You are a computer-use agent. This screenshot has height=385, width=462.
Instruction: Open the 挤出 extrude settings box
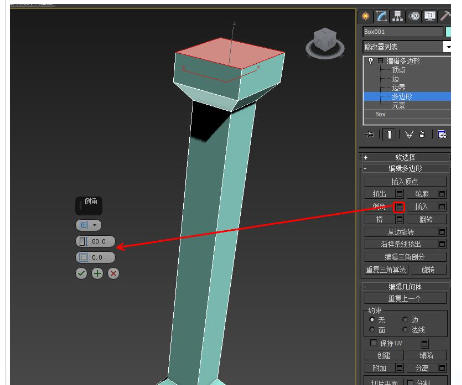click(x=399, y=194)
